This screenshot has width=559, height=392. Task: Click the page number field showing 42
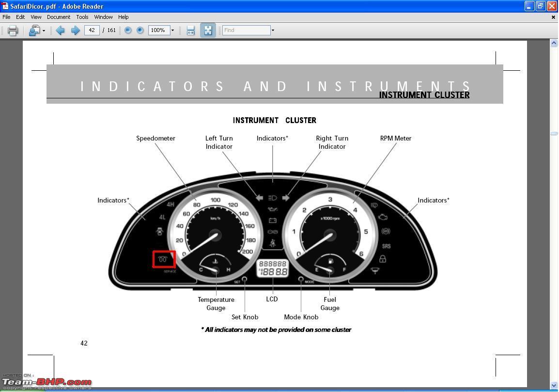click(92, 30)
